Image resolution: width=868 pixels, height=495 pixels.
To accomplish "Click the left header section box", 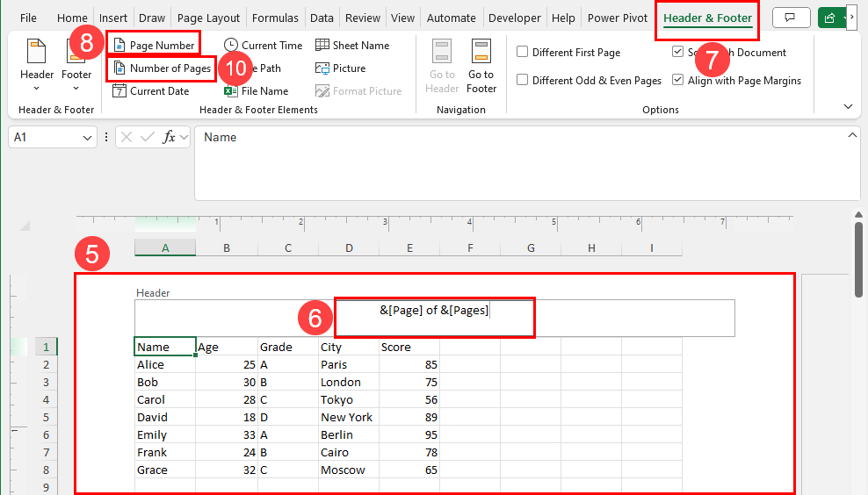I will coord(235,318).
